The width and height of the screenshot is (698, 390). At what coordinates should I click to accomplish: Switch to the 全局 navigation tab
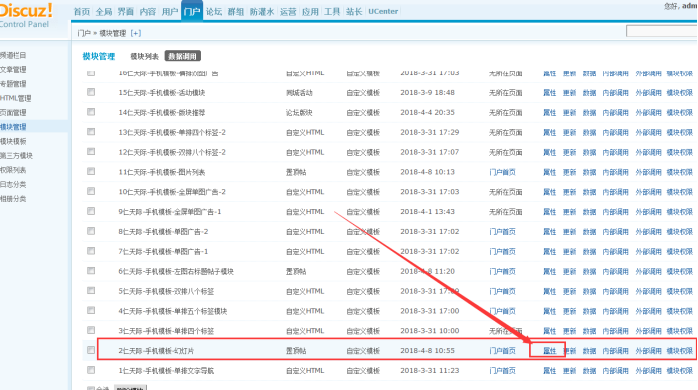(x=104, y=12)
